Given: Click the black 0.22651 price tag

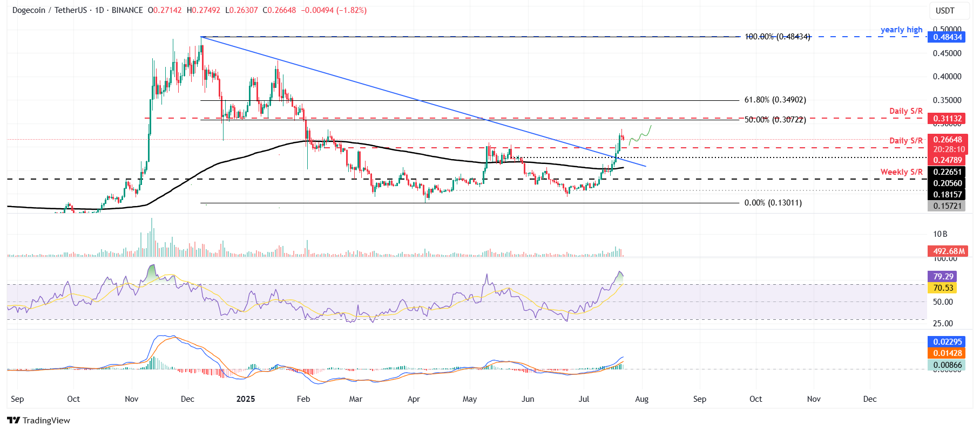Looking at the screenshot, I should click(x=948, y=172).
